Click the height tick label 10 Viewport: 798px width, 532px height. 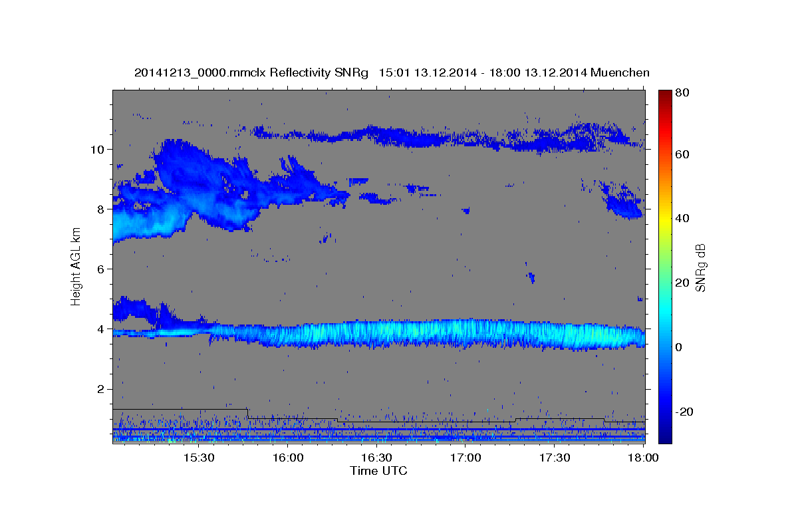[98, 149]
